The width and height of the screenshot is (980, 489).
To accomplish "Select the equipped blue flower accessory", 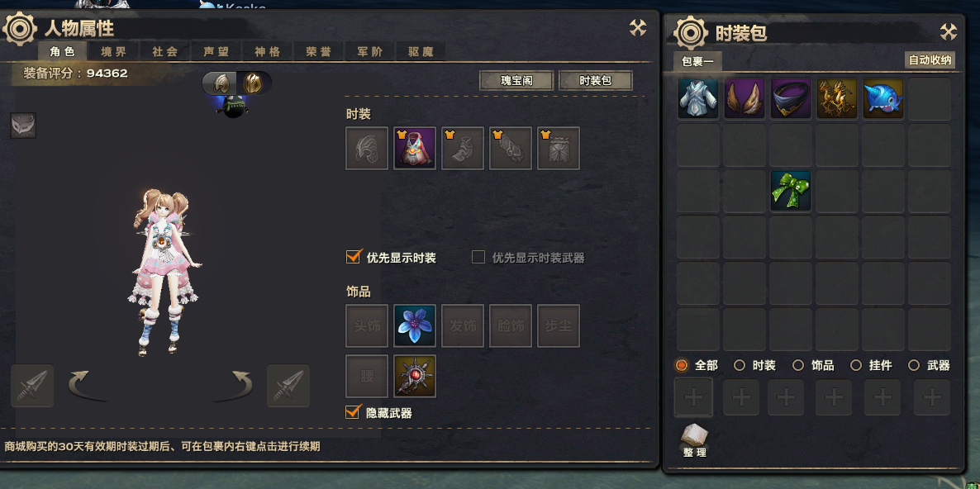I will click(415, 326).
